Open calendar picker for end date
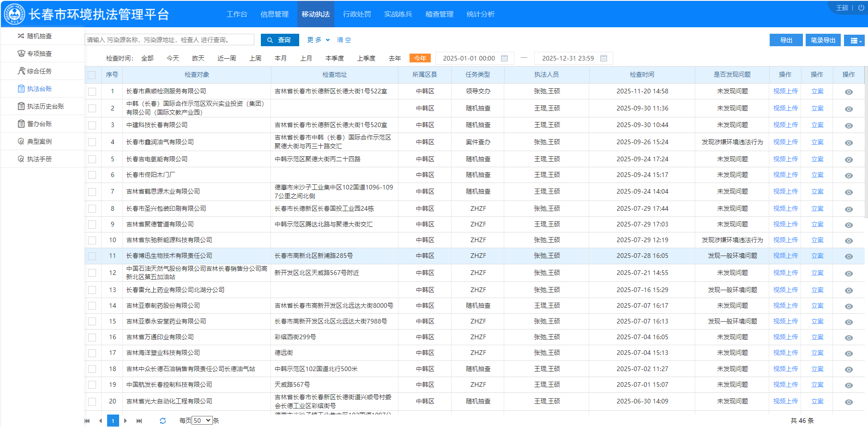868x427 pixels. click(x=603, y=58)
